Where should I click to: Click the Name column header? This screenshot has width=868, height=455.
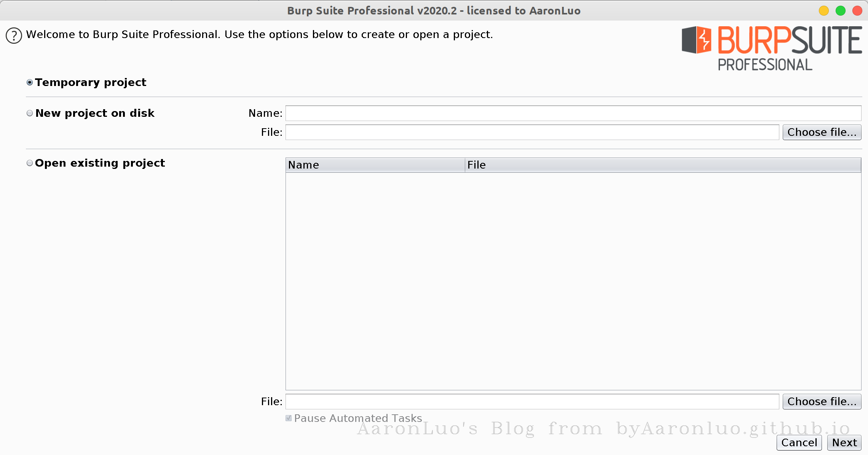coord(375,165)
